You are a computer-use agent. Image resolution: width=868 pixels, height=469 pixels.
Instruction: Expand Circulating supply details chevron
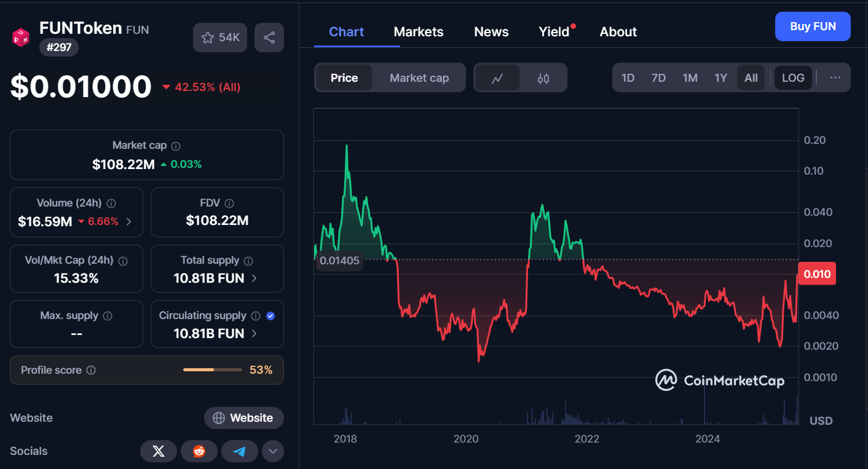254,334
